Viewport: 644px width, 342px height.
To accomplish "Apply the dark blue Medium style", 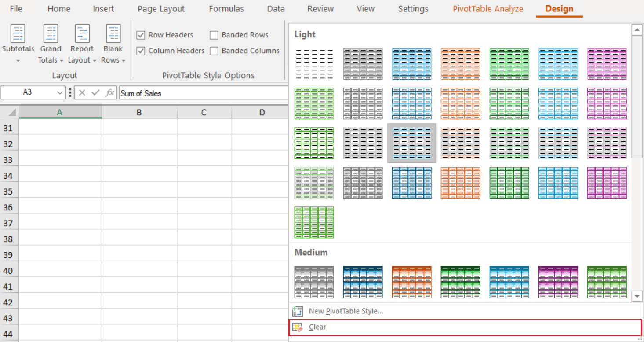I will point(363,282).
